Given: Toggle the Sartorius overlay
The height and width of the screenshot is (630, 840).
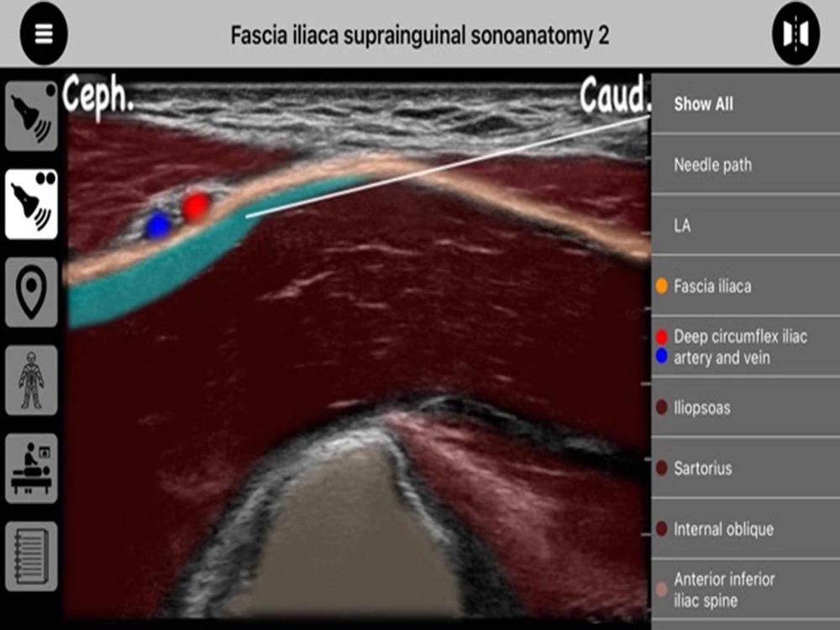Looking at the screenshot, I should [x=746, y=468].
